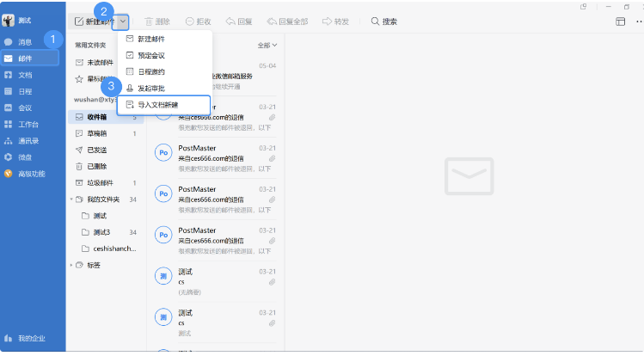This screenshot has width=644, height=356.
Task: Click 我的企业 at sidebar bottom
Action: pos(29,338)
